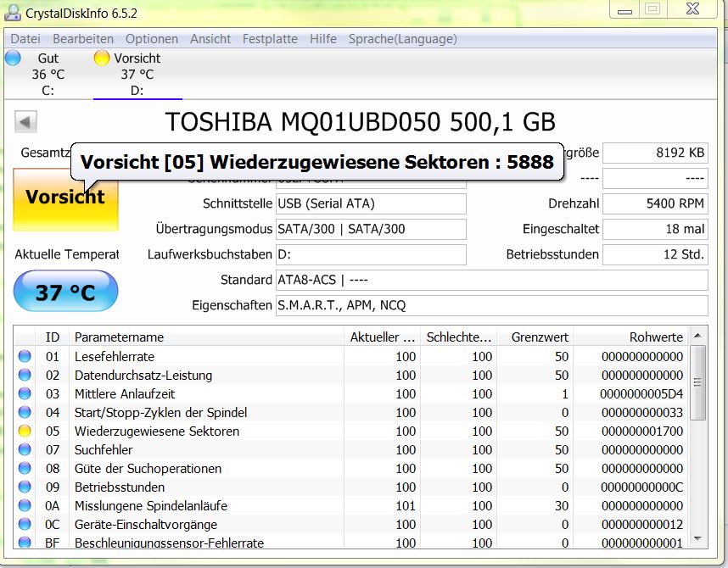
Task: Click status orb of Lesefehlerrate row
Action: pos(25,356)
